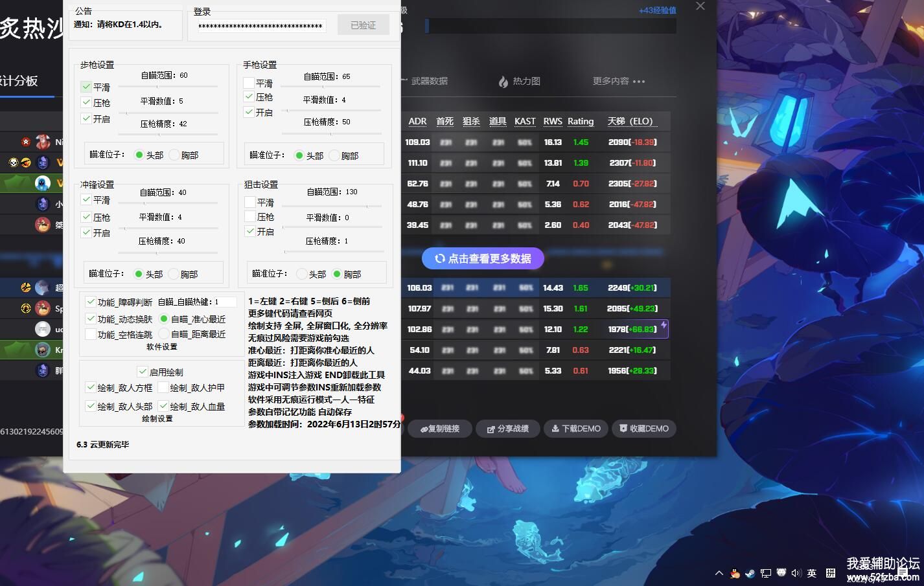This screenshot has width=924, height=586.
Task: Close the stats window with the X icon
Action: click(700, 6)
